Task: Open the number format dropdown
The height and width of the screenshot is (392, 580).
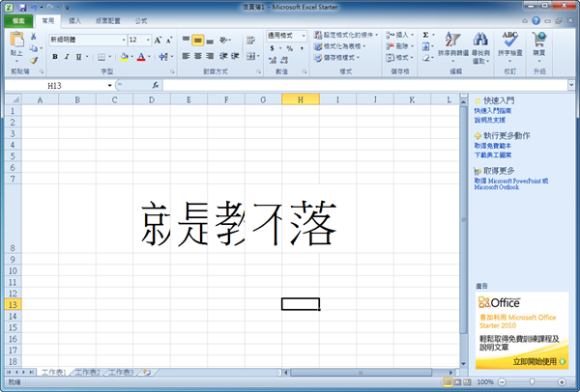Action: coord(304,36)
